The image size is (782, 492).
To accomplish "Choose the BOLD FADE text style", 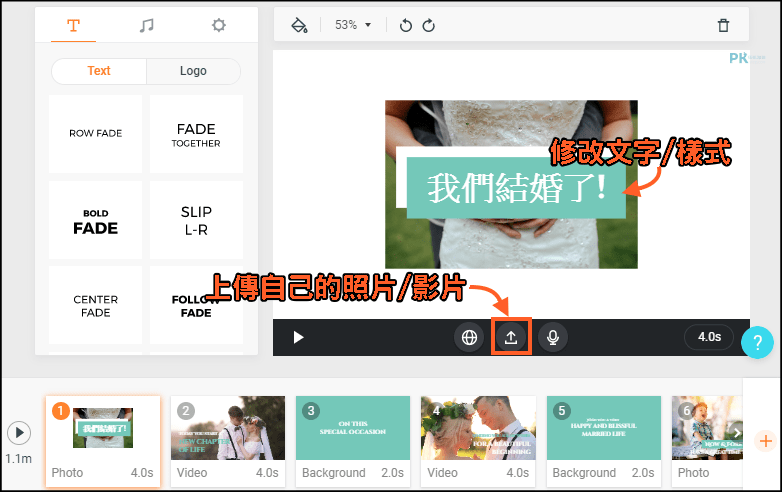I will 95,220.
